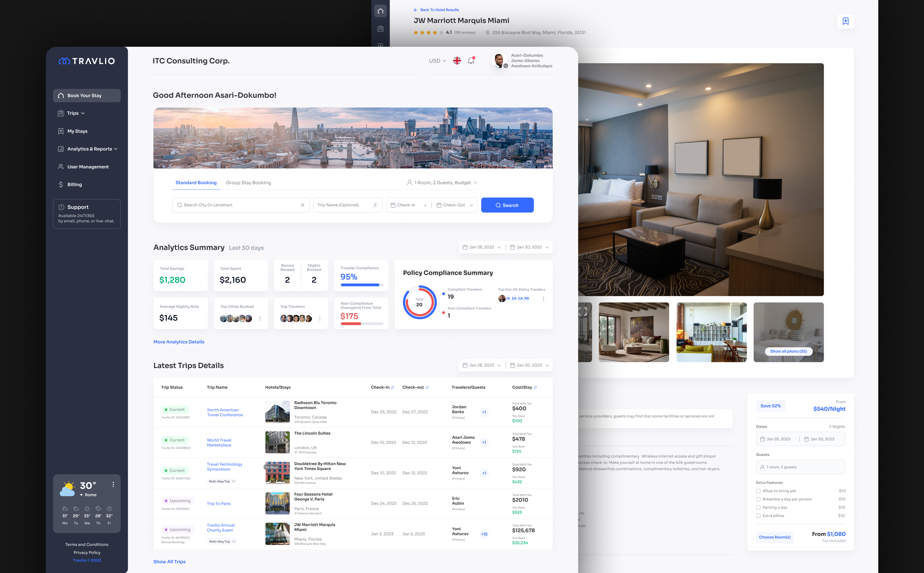This screenshot has width=924, height=573.
Task: Select the Standard Booking tab
Action: tap(196, 183)
